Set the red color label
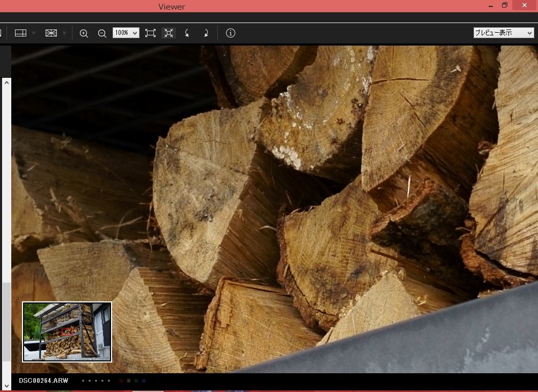Image resolution: width=538 pixels, height=392 pixels. click(121, 381)
